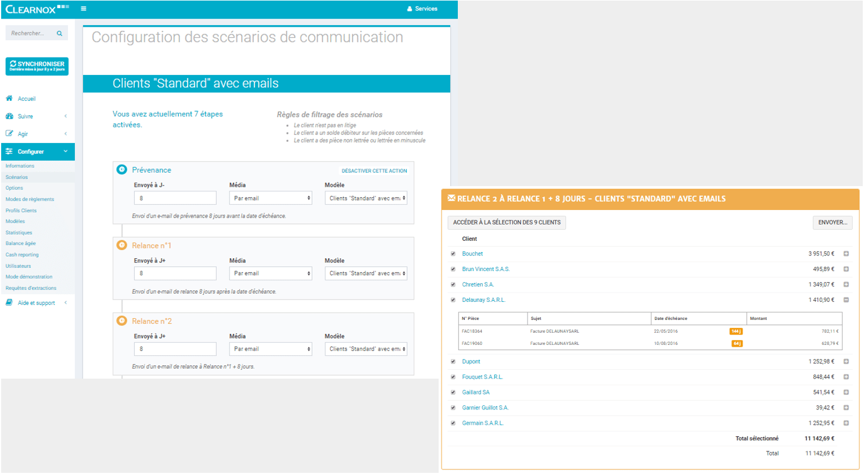
Task: Open Média dropdown in Relance n°1
Action: 271,273
